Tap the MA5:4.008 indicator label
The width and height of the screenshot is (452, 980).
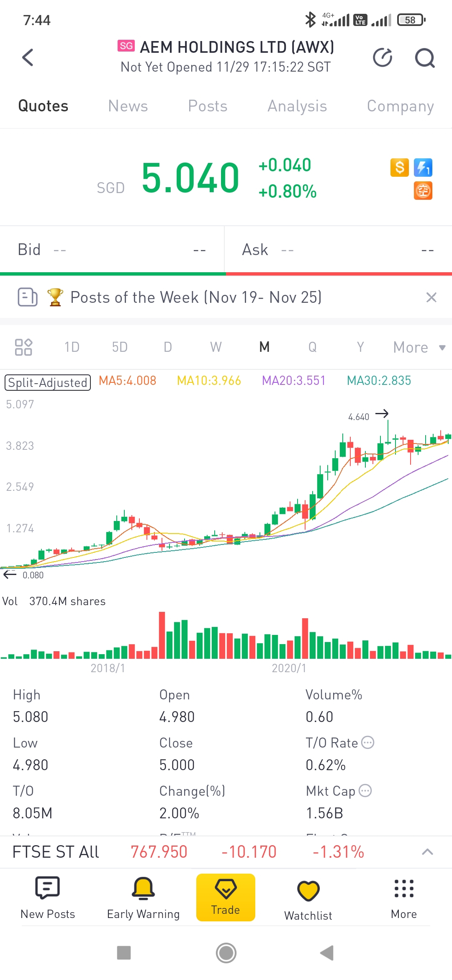click(127, 381)
